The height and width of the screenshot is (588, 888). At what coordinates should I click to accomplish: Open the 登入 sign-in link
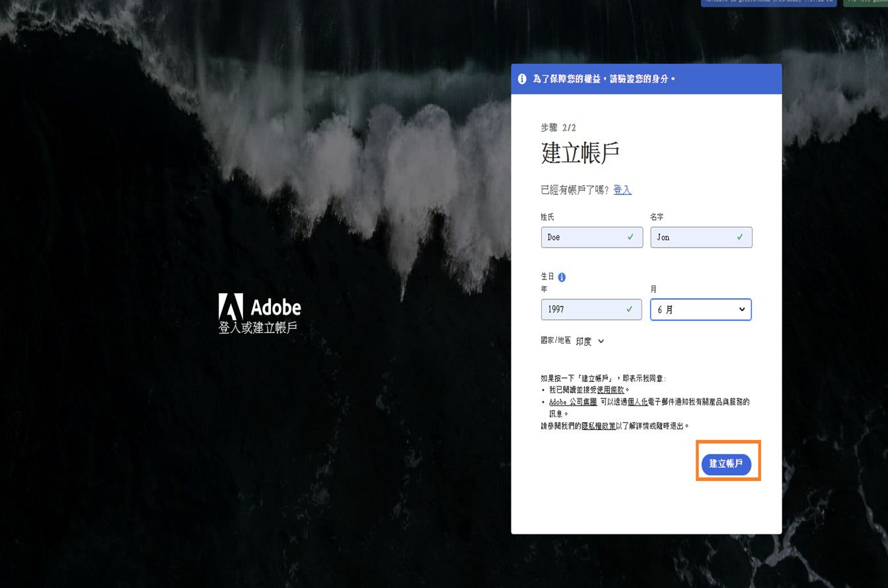click(x=622, y=190)
